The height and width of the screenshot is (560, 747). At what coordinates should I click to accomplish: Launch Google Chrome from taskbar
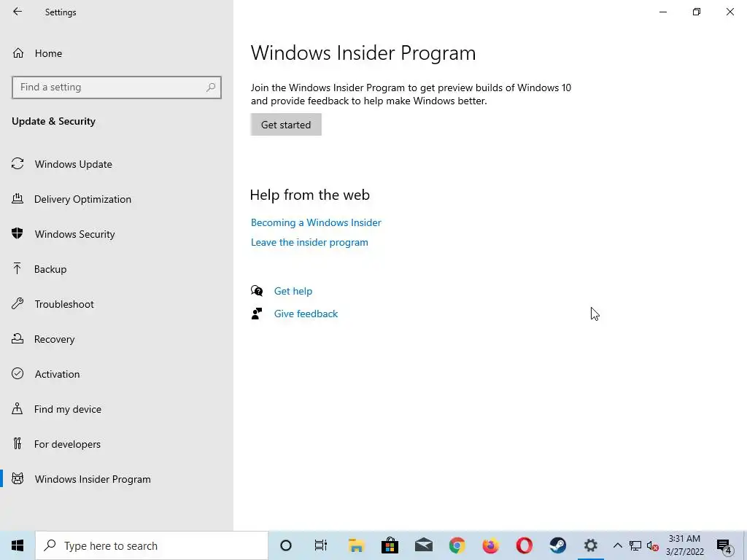point(457,545)
